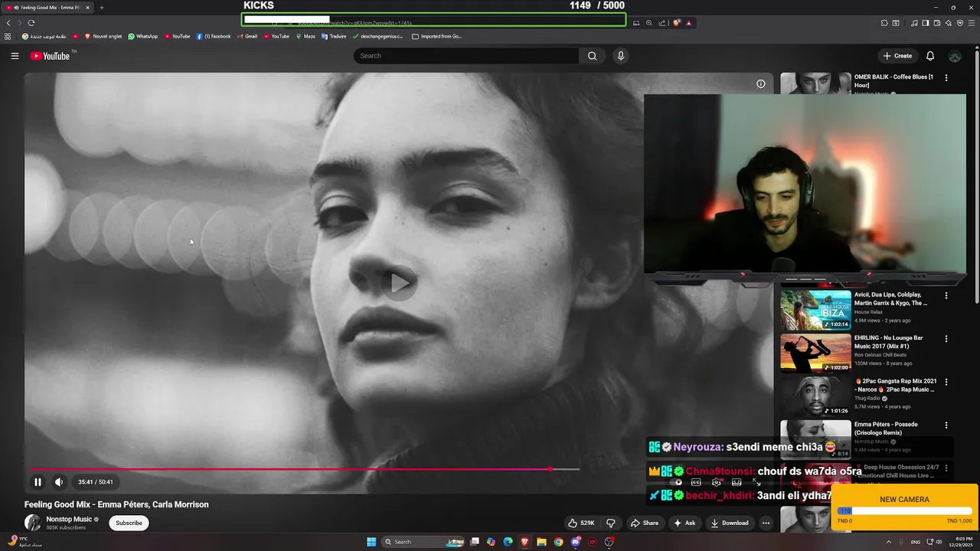Screen dimensions: 980x551
Task: Open Windows Start menu
Action: click(x=371, y=542)
